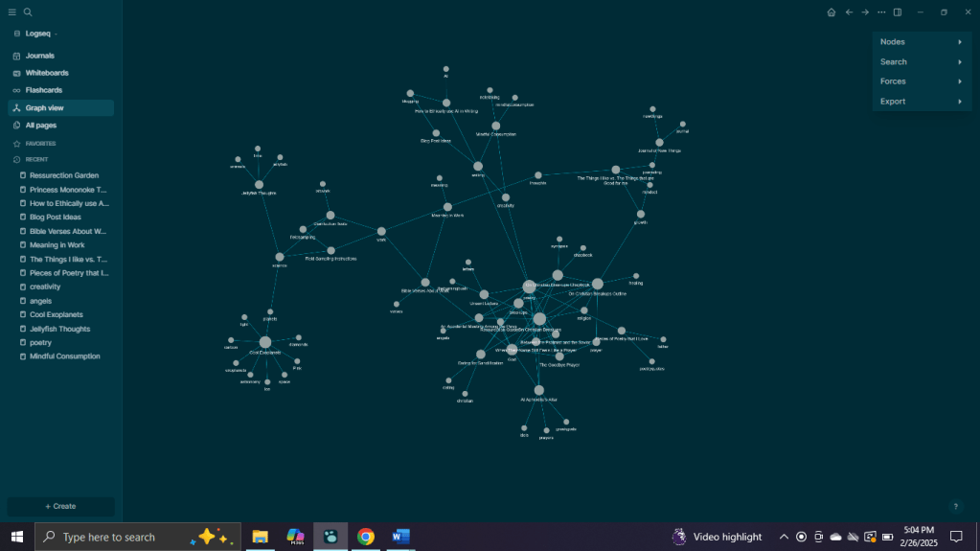Open the search magnifier icon

pos(28,12)
